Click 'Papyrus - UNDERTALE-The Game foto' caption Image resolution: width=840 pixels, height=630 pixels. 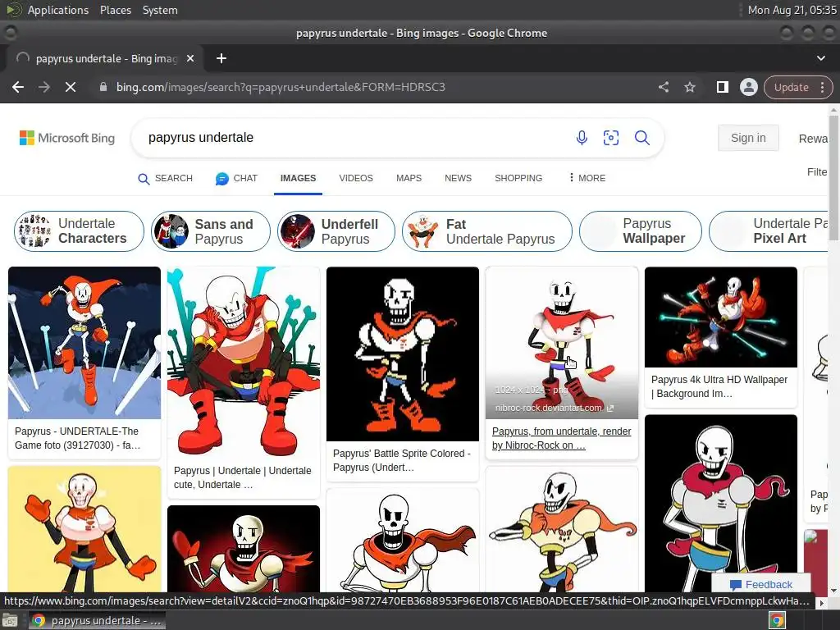[x=78, y=438]
